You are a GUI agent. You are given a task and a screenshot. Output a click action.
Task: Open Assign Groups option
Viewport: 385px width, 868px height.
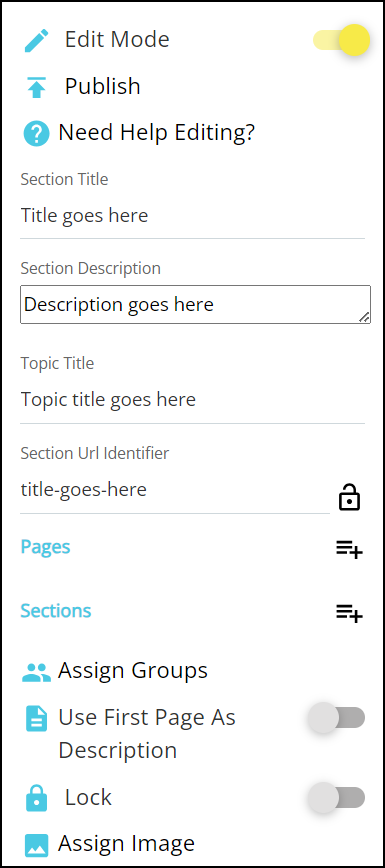click(133, 671)
